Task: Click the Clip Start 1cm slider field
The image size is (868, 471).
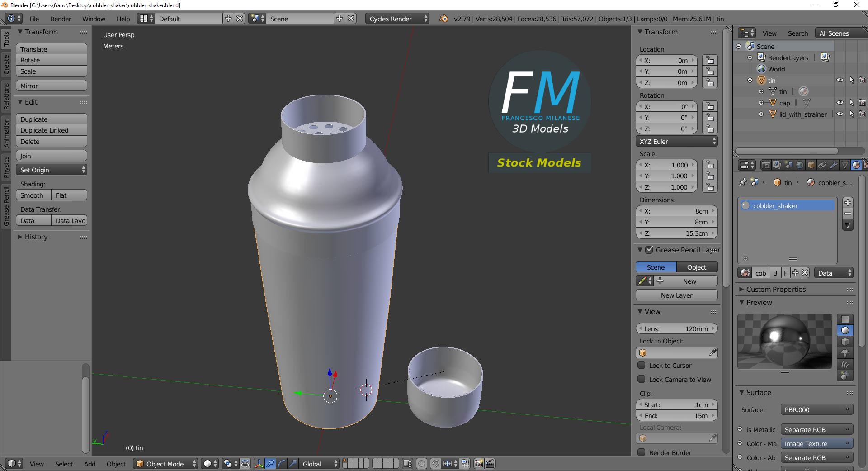Action: (x=677, y=404)
